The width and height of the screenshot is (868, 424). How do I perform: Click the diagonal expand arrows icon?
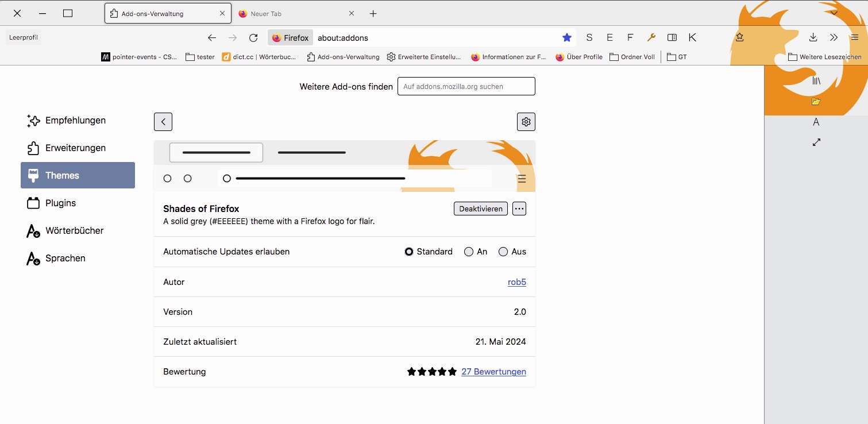816,142
